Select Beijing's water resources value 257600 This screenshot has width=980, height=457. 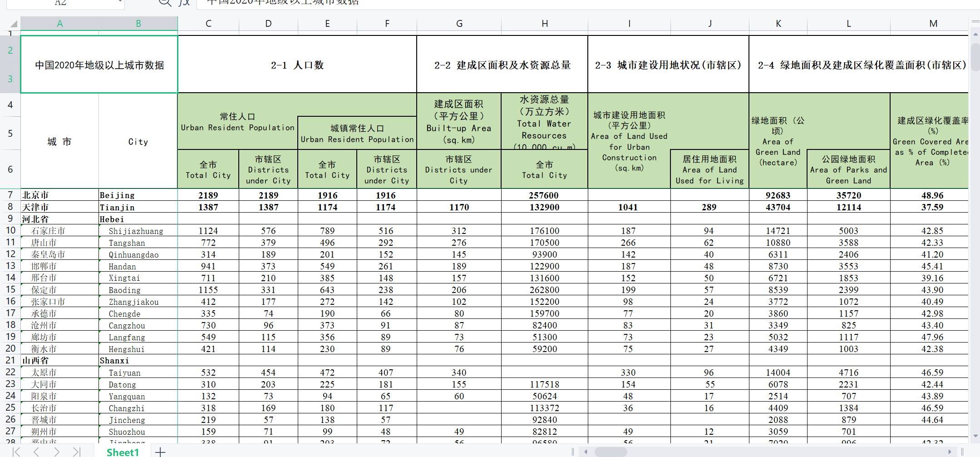545,195
